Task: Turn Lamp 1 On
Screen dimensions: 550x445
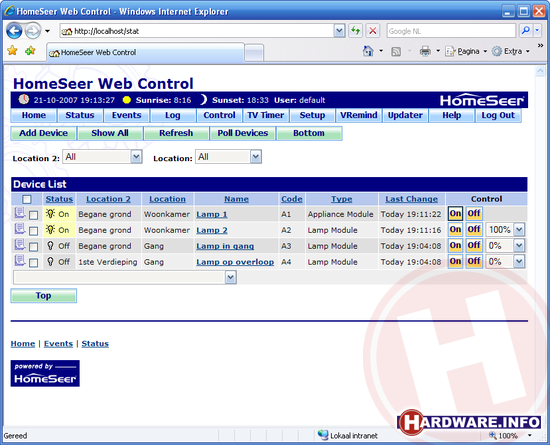Action: [x=455, y=214]
